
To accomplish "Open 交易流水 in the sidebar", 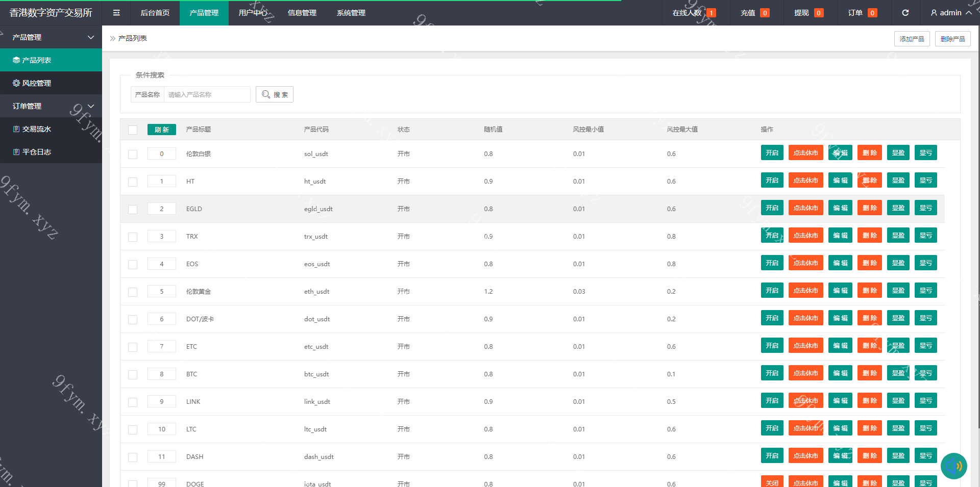I will [51, 129].
